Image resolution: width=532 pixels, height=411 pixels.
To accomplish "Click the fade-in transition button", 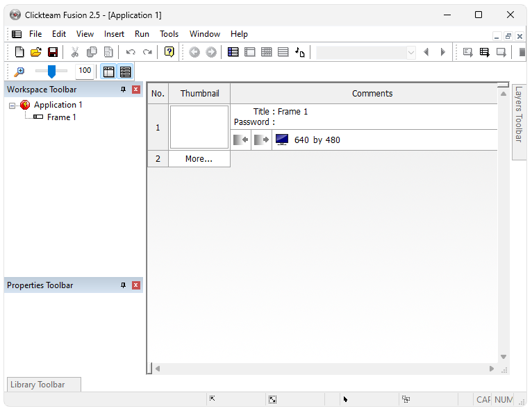I will (x=241, y=140).
